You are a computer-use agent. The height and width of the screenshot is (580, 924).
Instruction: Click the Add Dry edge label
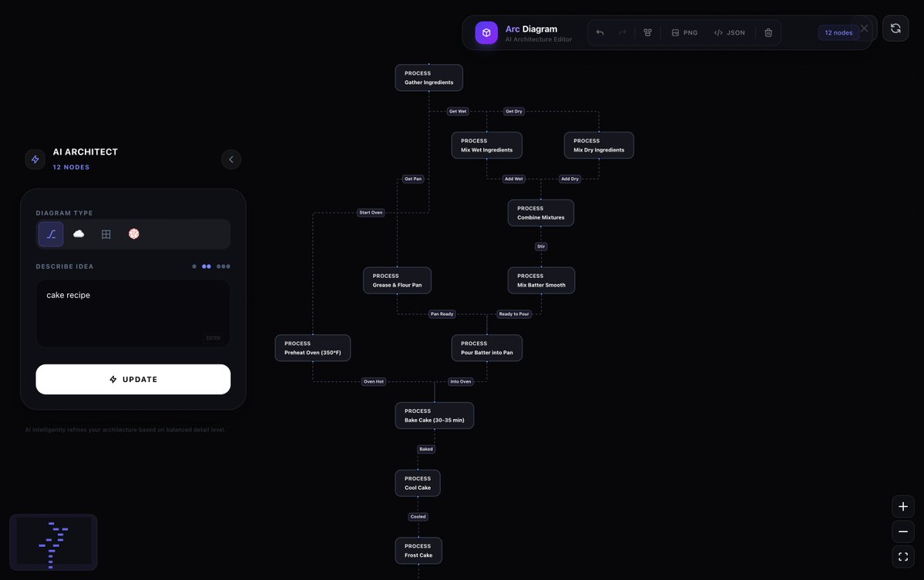pyautogui.click(x=570, y=179)
